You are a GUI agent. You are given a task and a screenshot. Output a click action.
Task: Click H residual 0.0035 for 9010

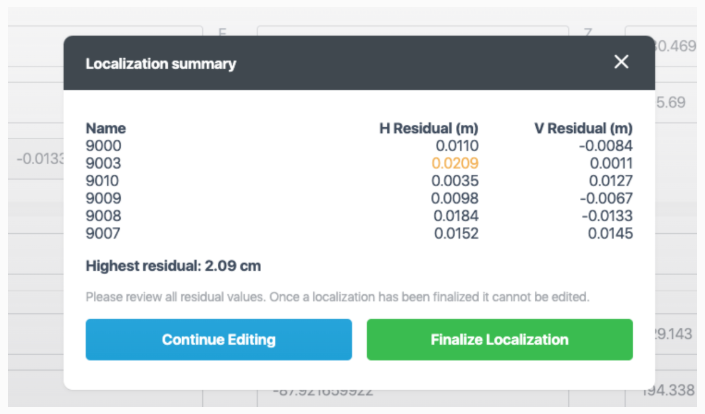pos(455,181)
